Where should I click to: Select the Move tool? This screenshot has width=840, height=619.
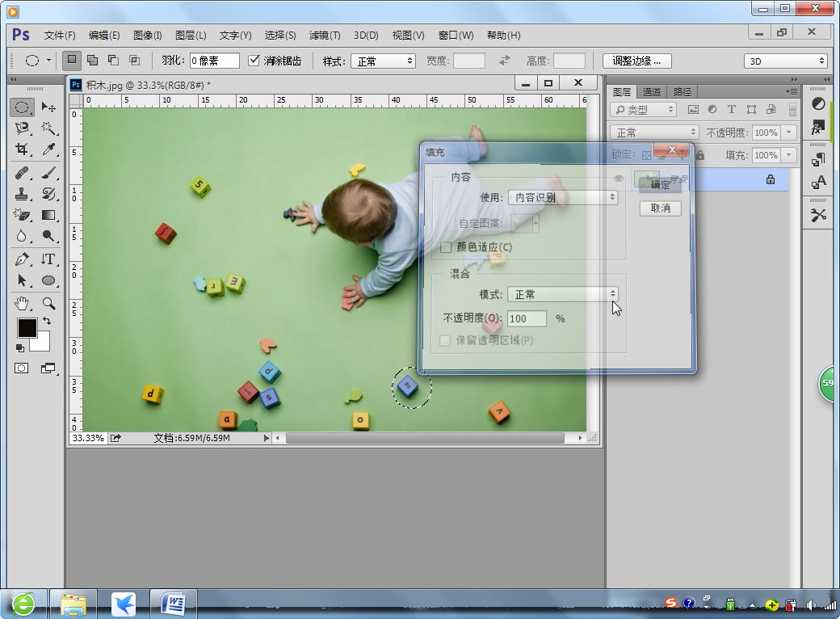tap(48, 107)
